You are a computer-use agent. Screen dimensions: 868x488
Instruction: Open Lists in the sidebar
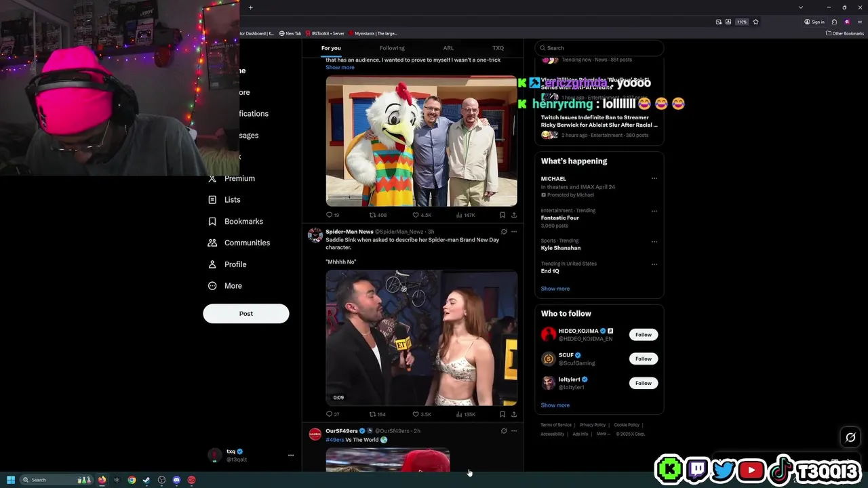[x=224, y=200]
